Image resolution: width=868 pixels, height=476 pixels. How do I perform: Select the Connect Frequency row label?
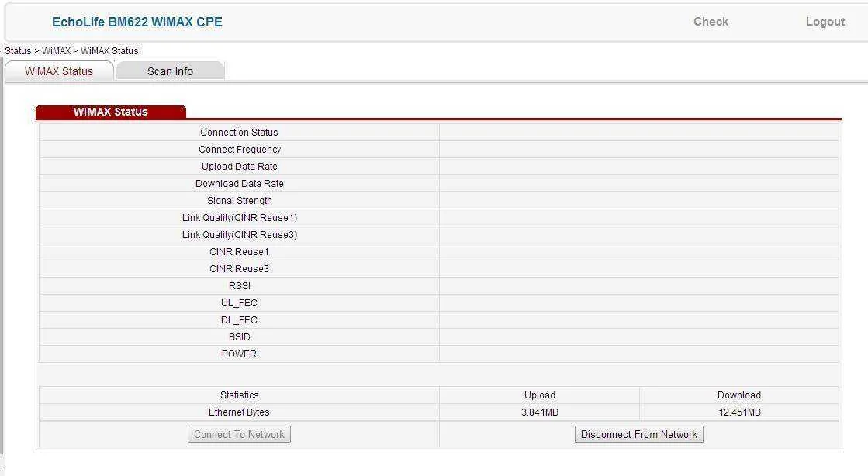239,150
